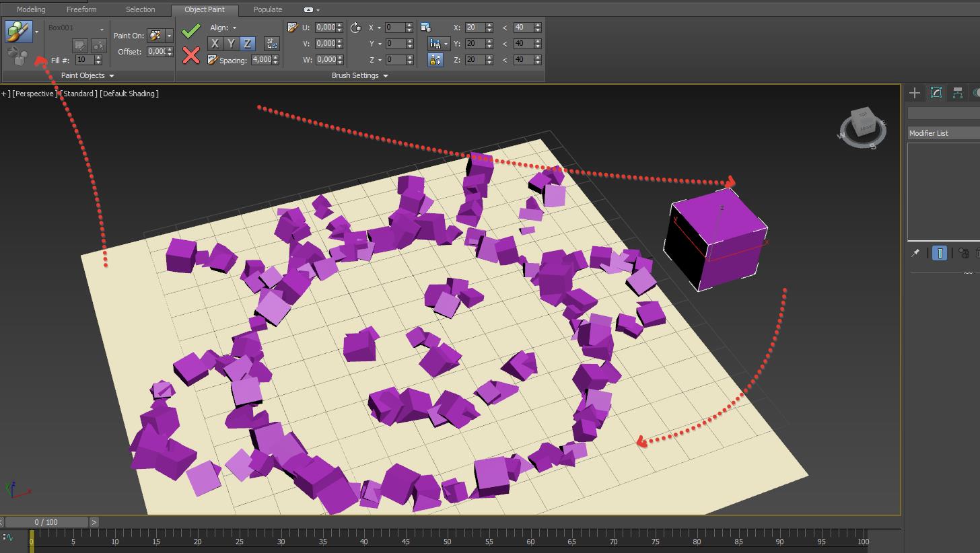Click the Pin Stack icon

(x=915, y=253)
